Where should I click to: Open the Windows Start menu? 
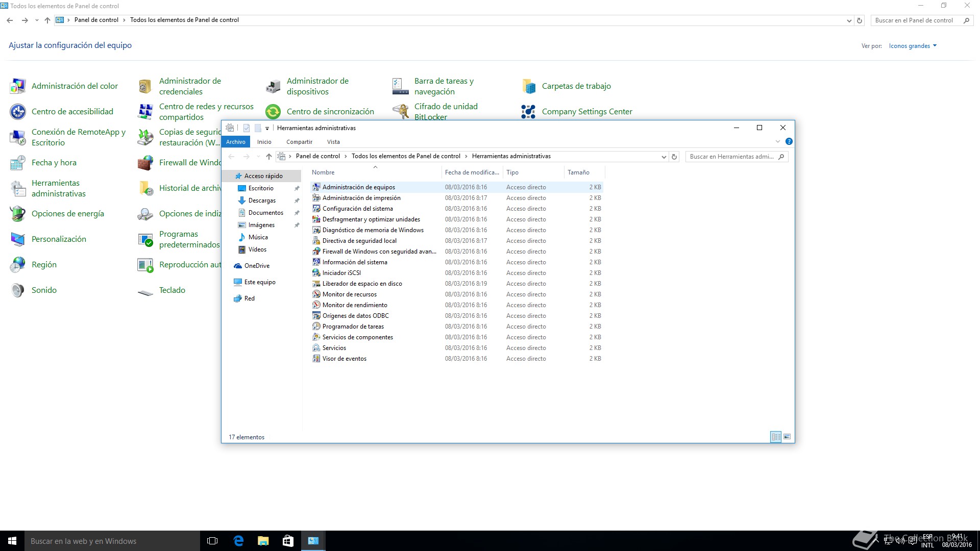click(12, 541)
